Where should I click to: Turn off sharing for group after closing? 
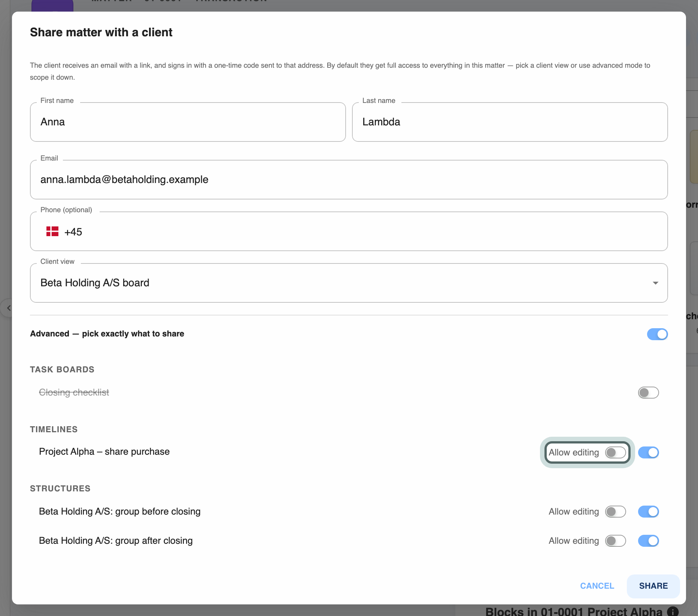[648, 541]
